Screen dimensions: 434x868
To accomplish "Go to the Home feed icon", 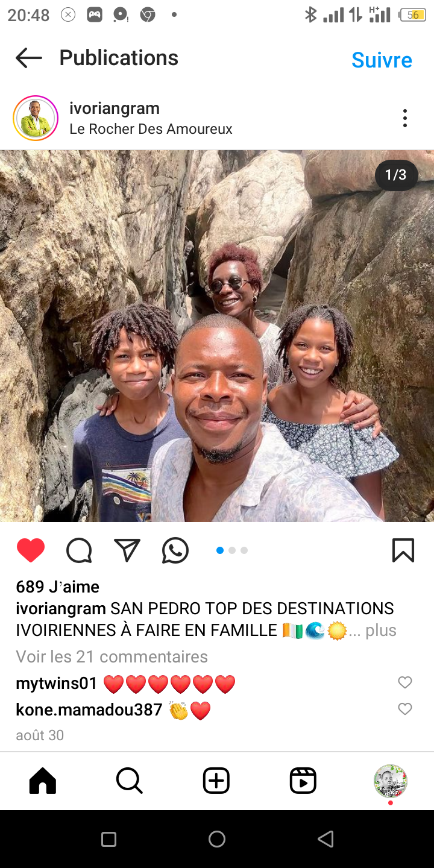I will 43,781.
